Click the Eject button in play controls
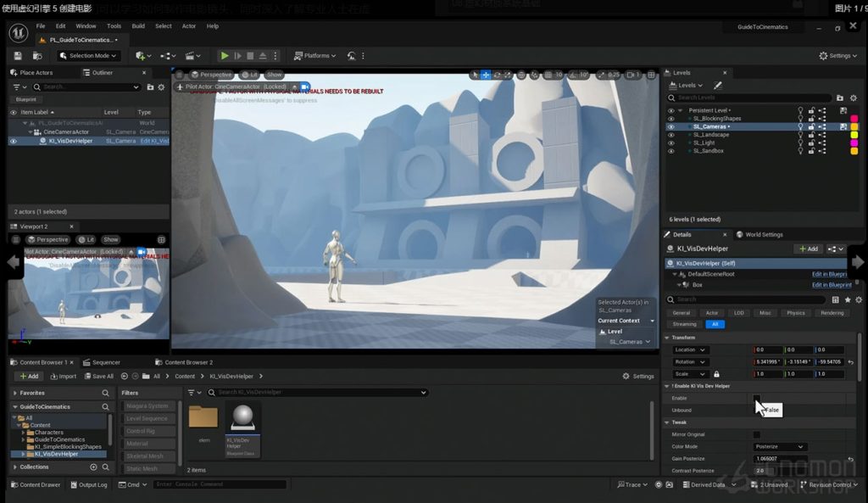The height and width of the screenshot is (503, 868). (263, 56)
